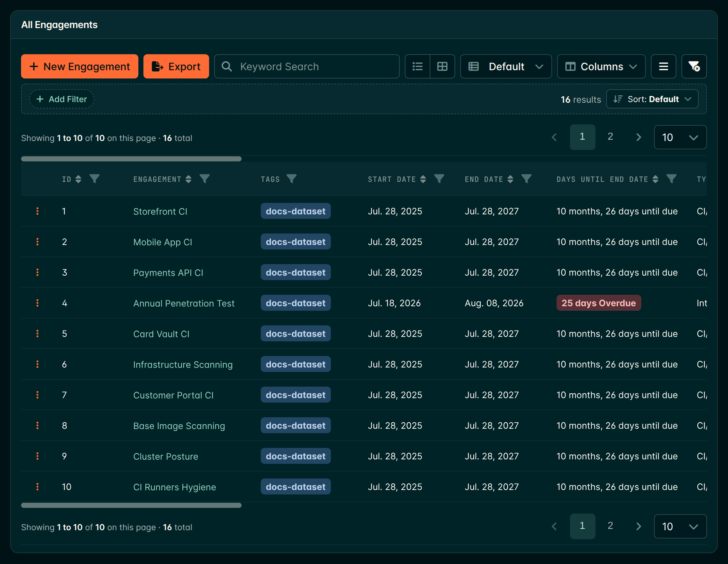This screenshot has height=564, width=728.
Task: Open the Default view dropdown
Action: (x=506, y=66)
